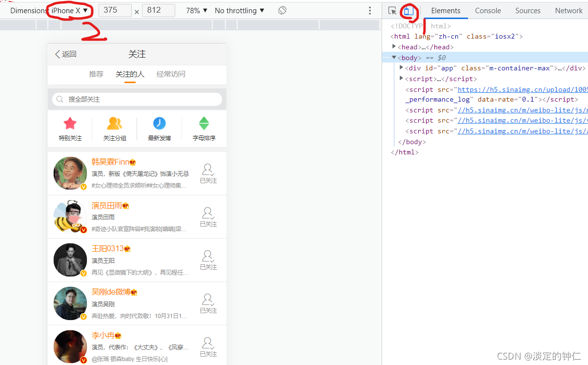588x365 pixels.
Task: Select the closing </html> tag line
Action: [x=405, y=152]
